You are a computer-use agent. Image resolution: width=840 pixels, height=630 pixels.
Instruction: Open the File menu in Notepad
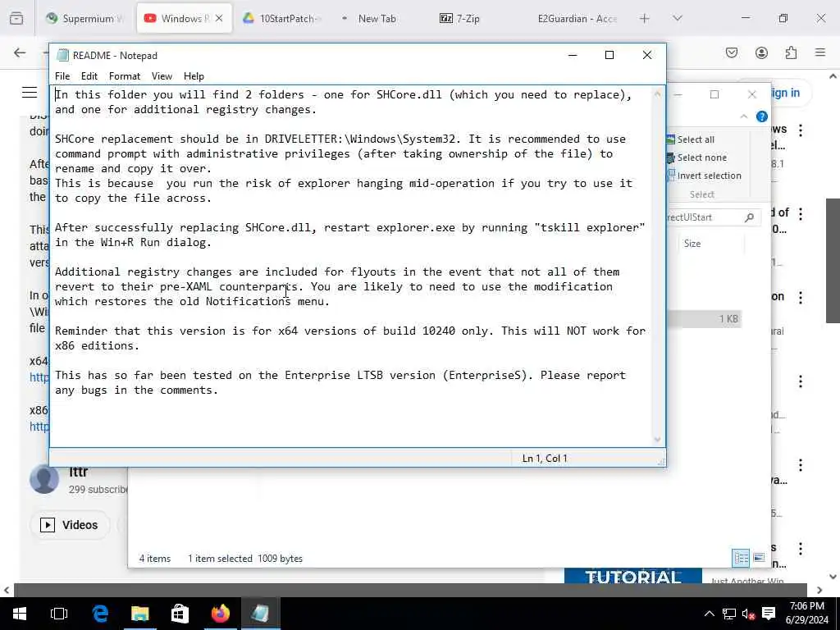62,76
